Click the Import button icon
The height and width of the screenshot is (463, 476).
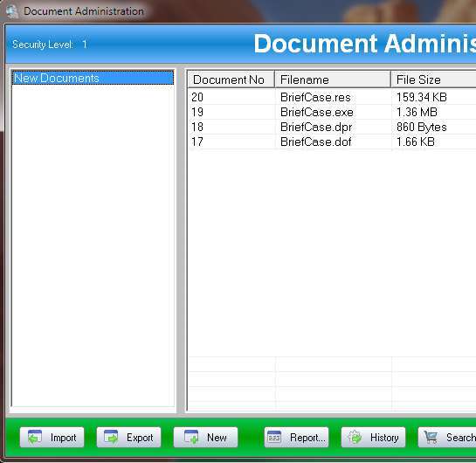tap(35, 437)
